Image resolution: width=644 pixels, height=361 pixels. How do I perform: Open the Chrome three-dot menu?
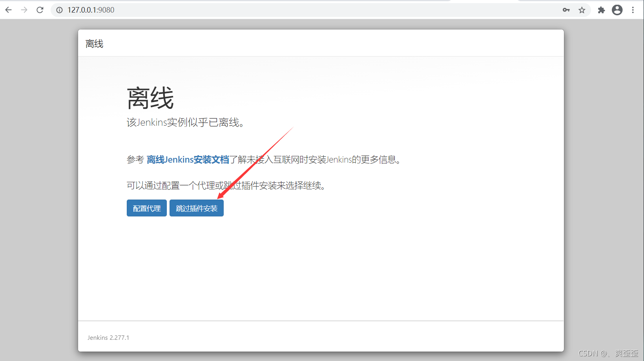633,10
